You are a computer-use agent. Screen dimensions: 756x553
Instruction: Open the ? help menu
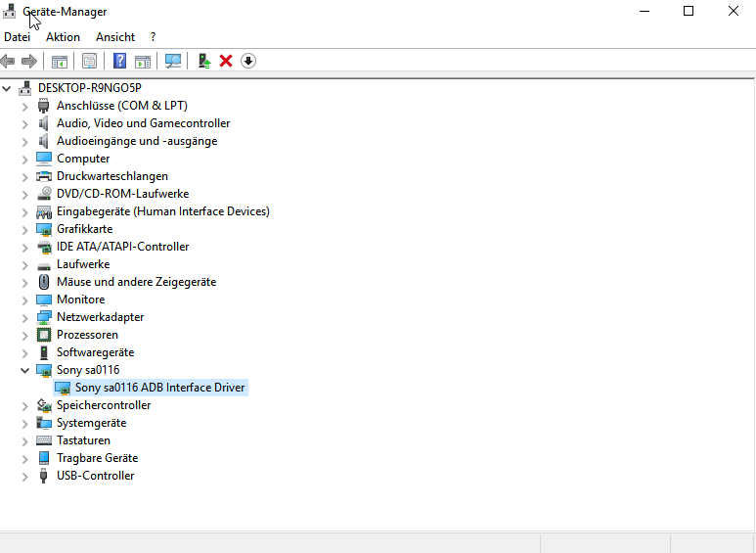tap(153, 37)
